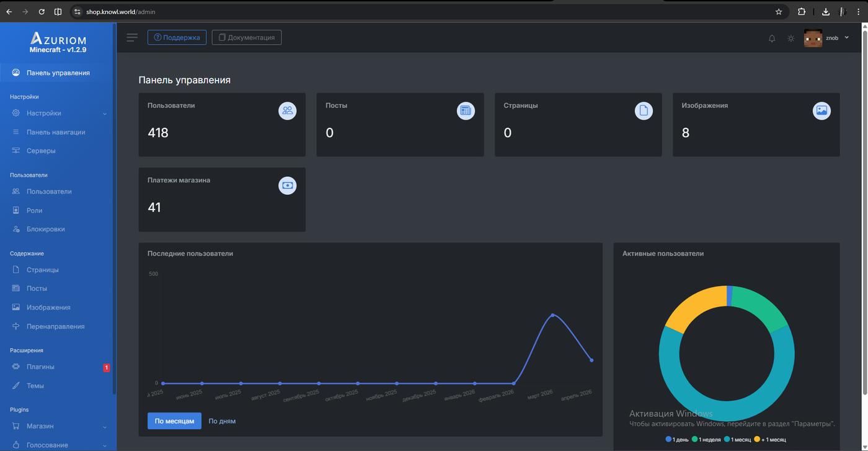868x451 pixels.
Task: Click the znob user avatar
Action: (x=813, y=38)
